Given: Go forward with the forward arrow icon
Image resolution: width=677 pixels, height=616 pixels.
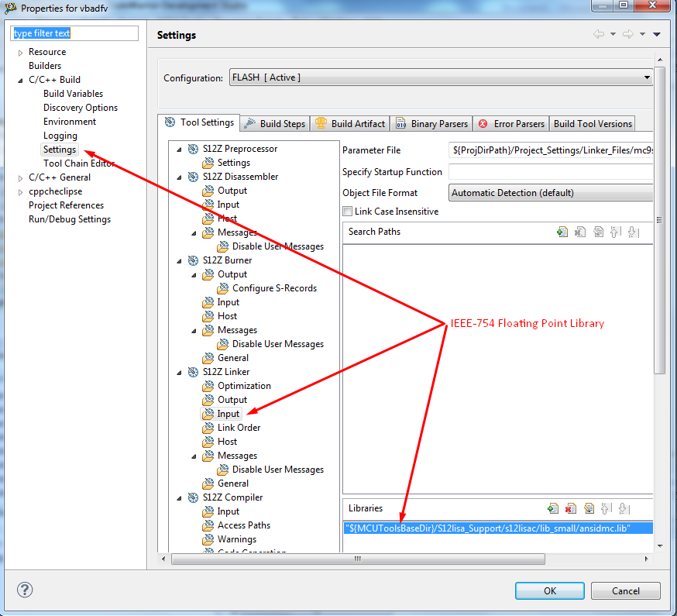Looking at the screenshot, I should (x=628, y=34).
